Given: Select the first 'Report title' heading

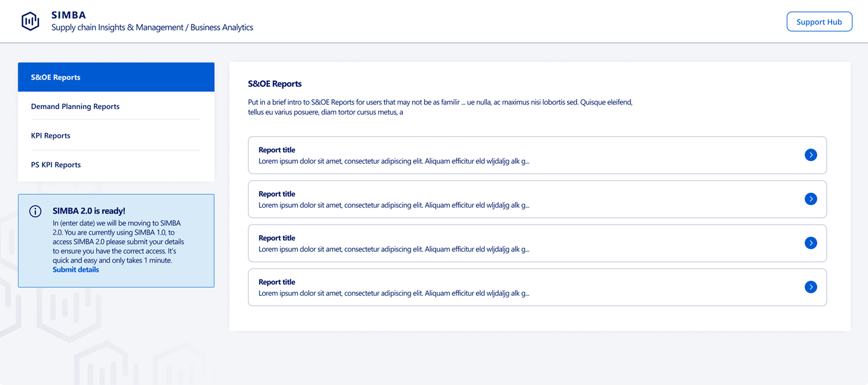Looking at the screenshot, I should point(277,150).
